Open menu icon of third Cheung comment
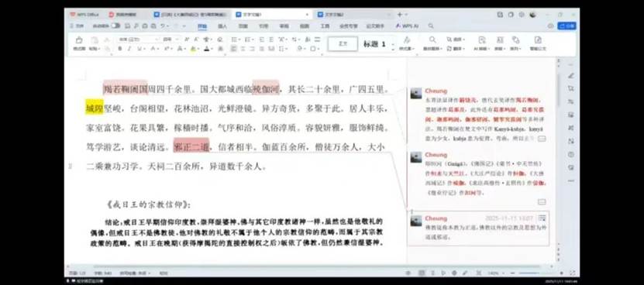The image size is (644, 285). [x=542, y=218]
